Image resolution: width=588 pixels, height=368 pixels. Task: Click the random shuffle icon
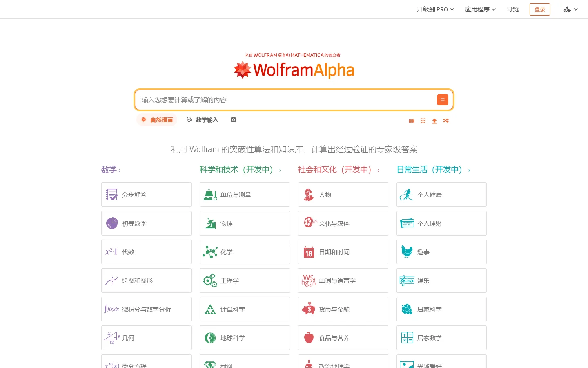coord(446,121)
